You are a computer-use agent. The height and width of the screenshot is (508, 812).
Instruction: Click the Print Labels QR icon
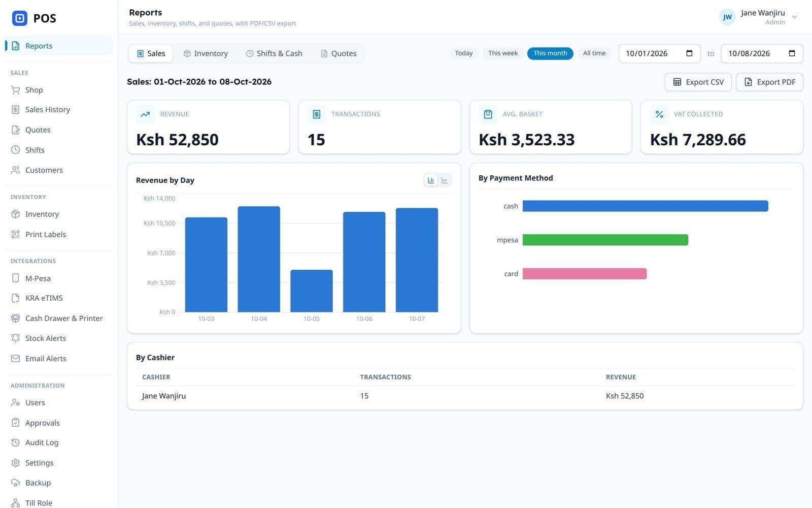pyautogui.click(x=16, y=234)
